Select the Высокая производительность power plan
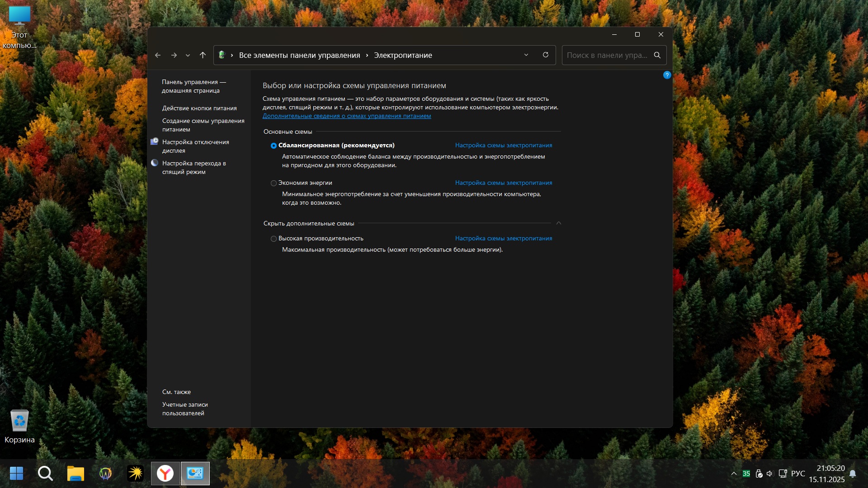The width and height of the screenshot is (868, 488). point(274,239)
